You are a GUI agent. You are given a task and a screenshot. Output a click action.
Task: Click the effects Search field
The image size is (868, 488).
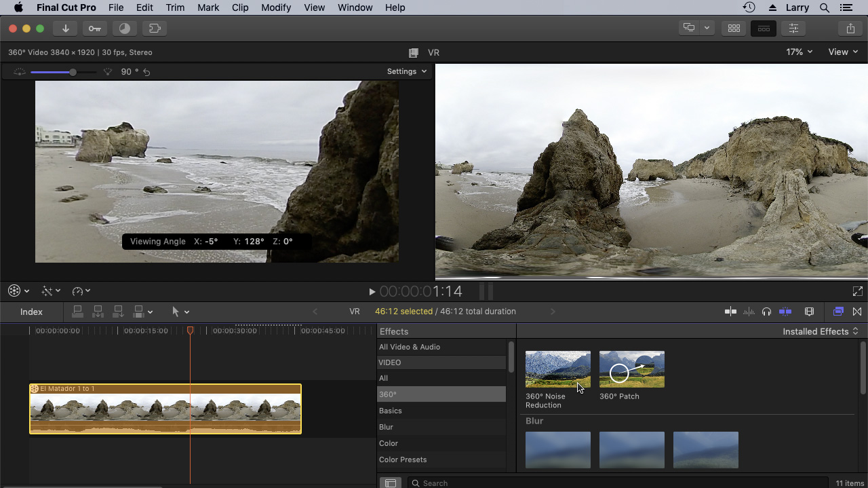617,483
